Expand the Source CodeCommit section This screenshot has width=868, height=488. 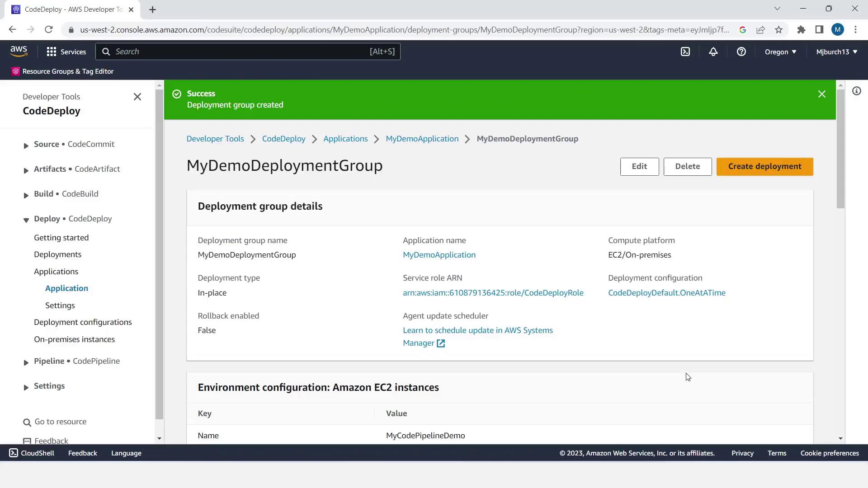[x=26, y=145]
